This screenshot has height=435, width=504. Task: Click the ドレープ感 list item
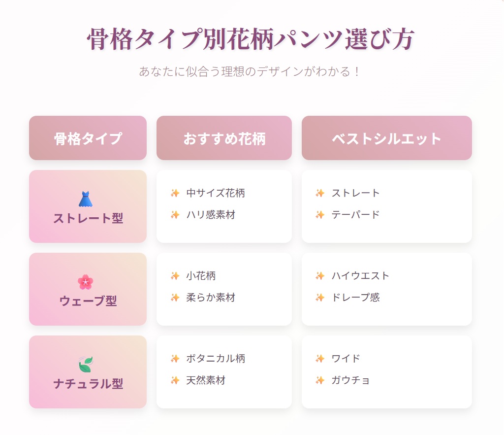click(355, 298)
